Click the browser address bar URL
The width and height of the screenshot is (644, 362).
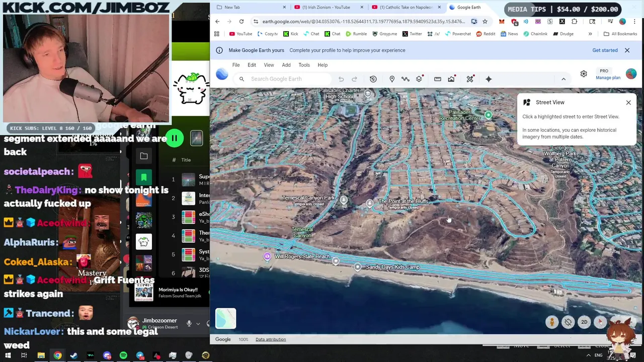[363, 22]
